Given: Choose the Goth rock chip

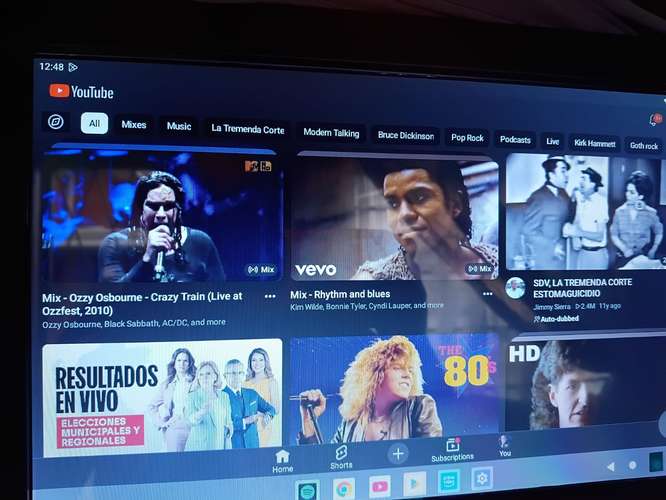Looking at the screenshot, I should pos(644,145).
